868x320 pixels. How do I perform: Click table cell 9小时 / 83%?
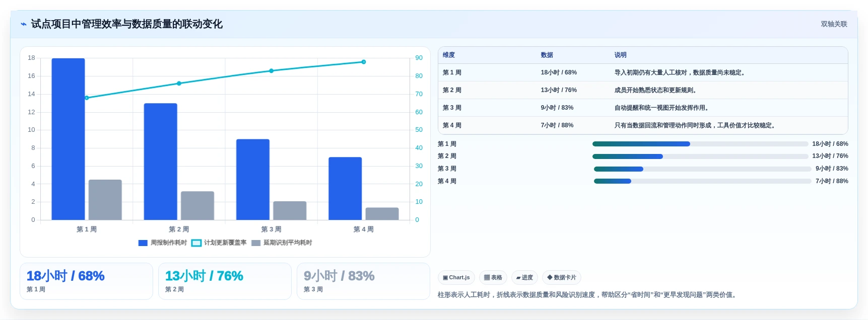coord(557,108)
